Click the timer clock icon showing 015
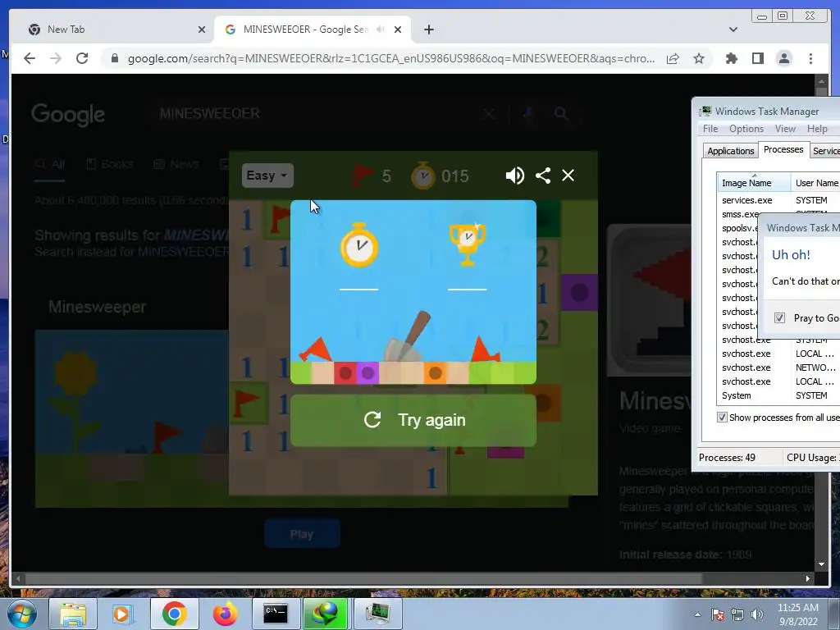Screen dimensions: 840x630 (422, 176)
